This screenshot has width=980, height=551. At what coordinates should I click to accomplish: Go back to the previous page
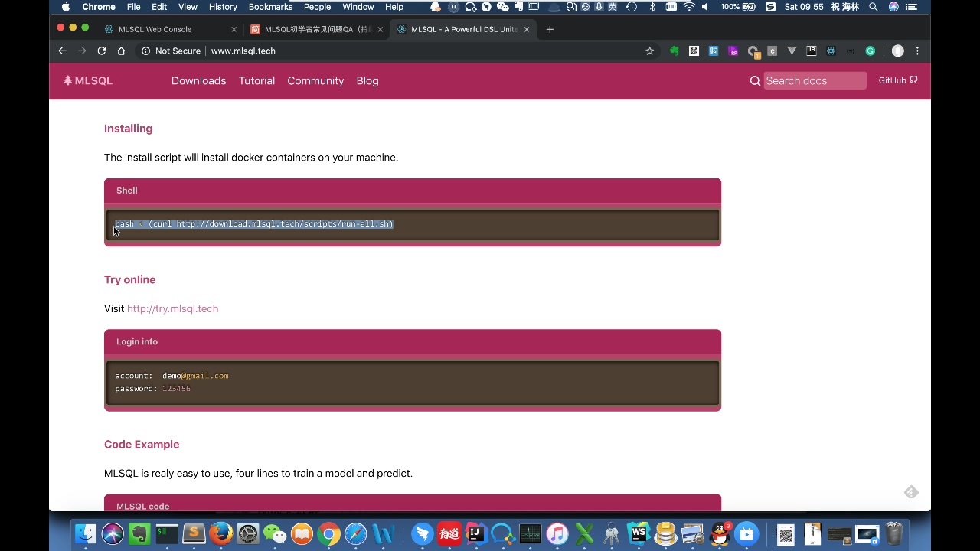coord(63,51)
